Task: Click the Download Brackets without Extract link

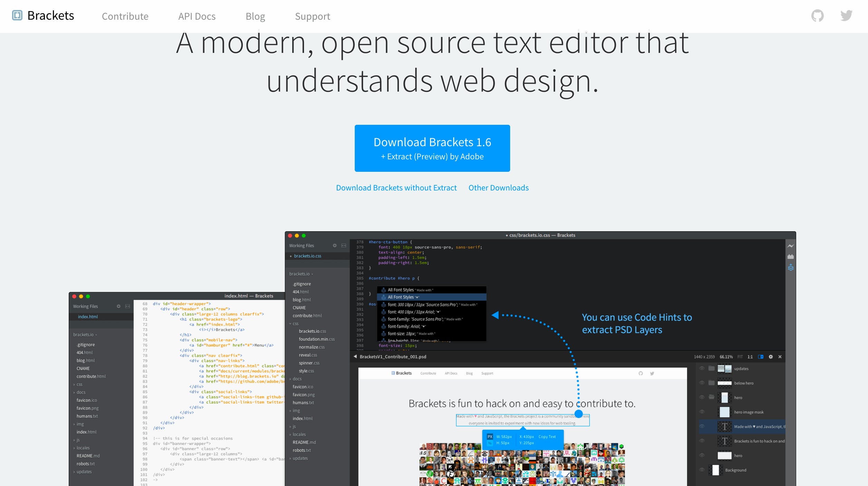Action: tap(396, 187)
